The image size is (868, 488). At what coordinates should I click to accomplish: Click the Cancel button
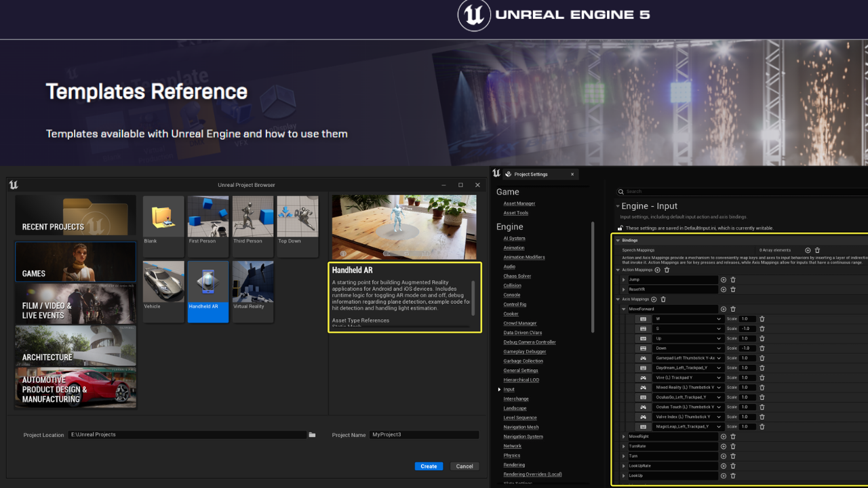click(x=465, y=466)
